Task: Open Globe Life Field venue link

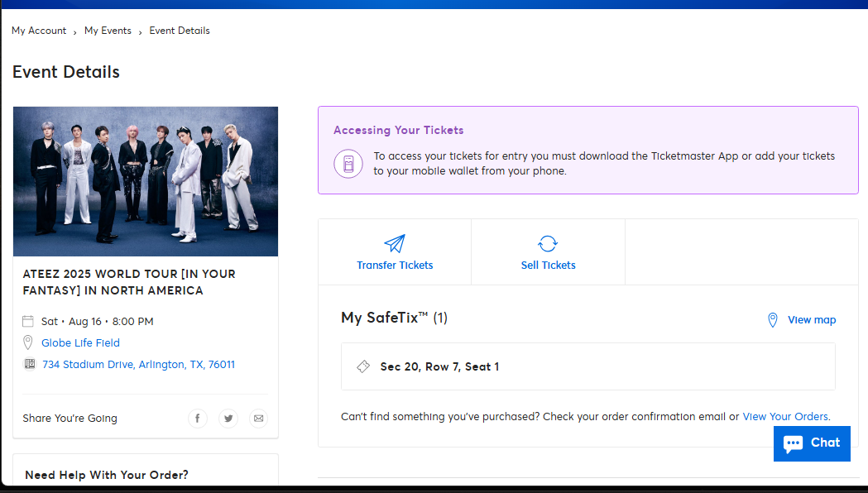Action: click(x=80, y=343)
